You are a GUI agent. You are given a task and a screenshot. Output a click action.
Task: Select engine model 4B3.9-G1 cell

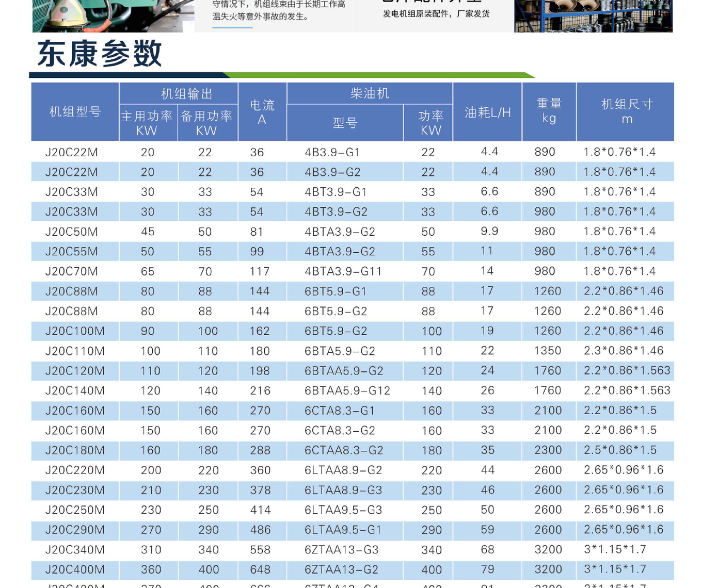[332, 153]
